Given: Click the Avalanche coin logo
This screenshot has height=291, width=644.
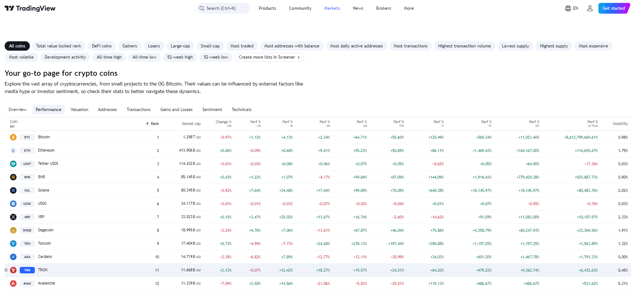Looking at the screenshot, I should (13, 283).
